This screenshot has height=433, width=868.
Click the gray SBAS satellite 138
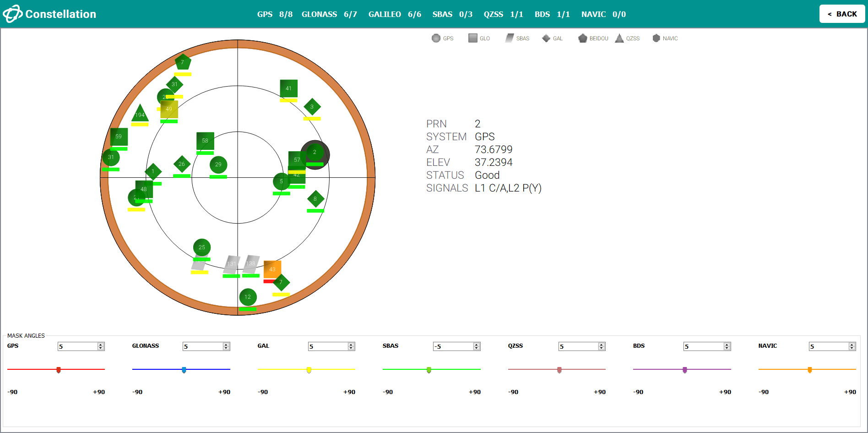click(x=251, y=263)
